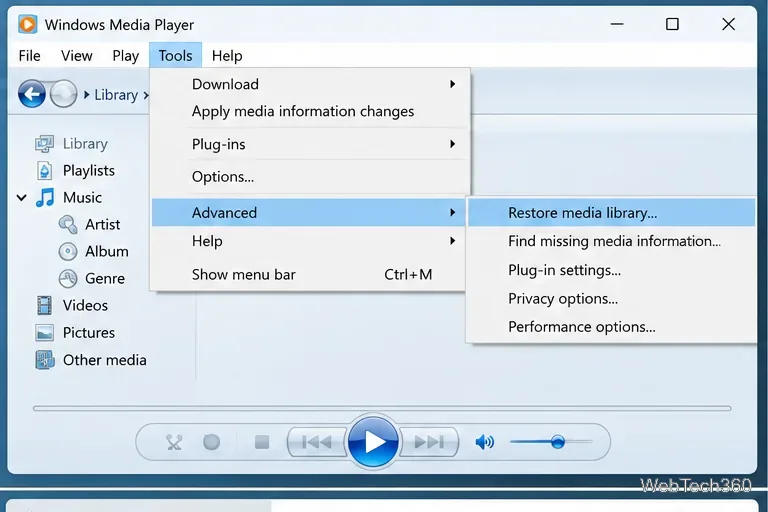This screenshot has width=768, height=512.
Task: Click the Library icon in the sidebar
Action: [44, 144]
